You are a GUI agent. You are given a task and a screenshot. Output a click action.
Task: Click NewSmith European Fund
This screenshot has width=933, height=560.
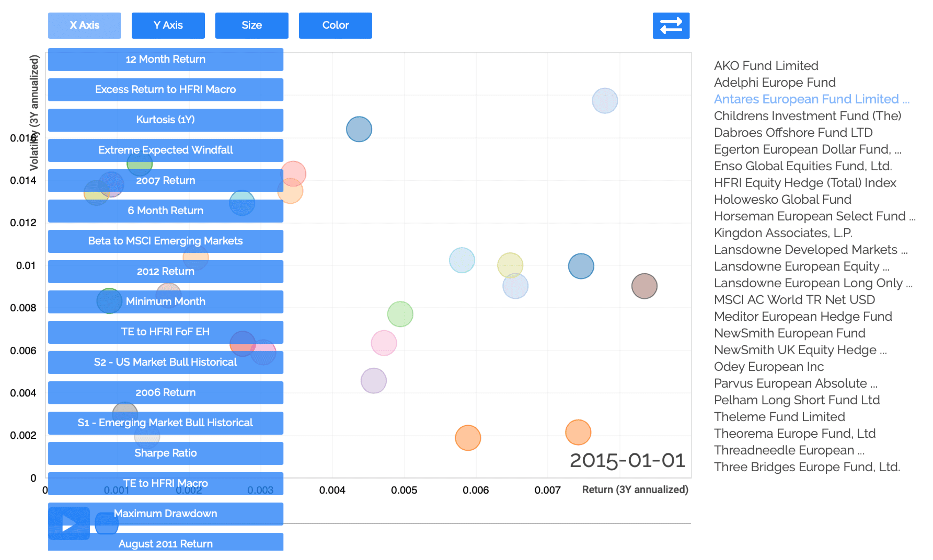pos(790,333)
